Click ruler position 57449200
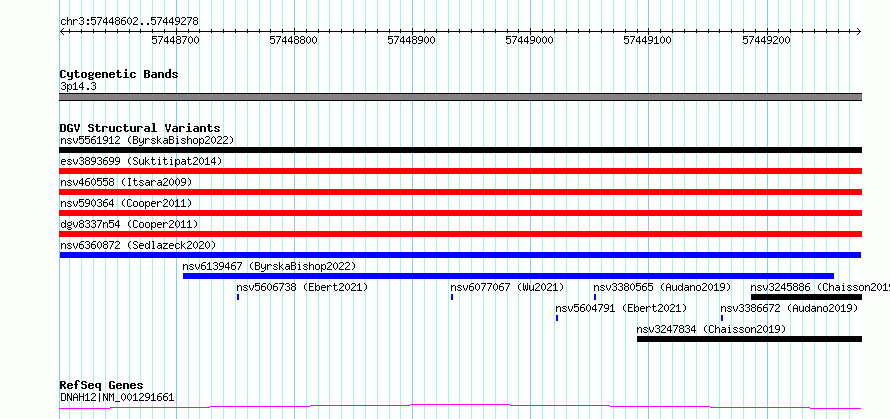Screen dimensions: 890x419 (767, 41)
